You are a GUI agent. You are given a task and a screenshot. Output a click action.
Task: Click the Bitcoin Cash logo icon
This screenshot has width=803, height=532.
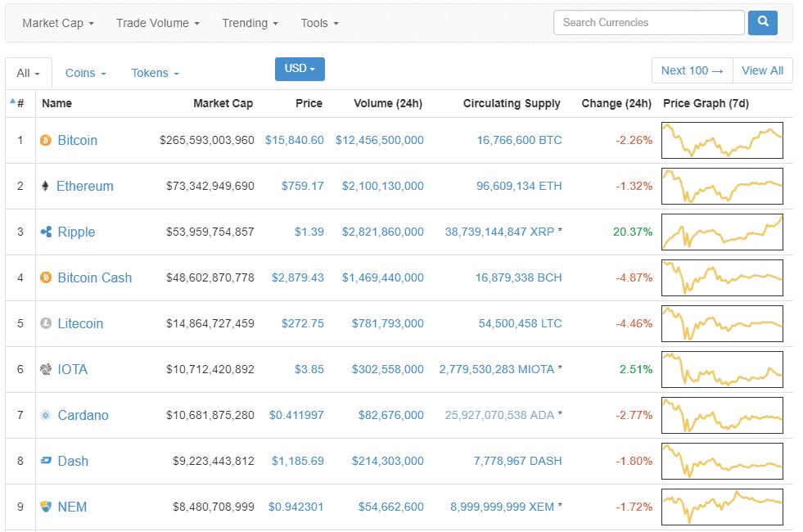[x=46, y=277]
